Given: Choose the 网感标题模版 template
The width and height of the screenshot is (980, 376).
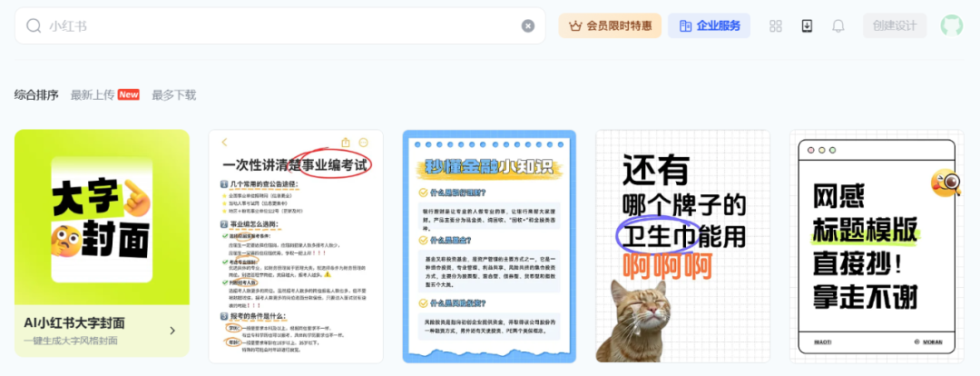Looking at the screenshot, I should 876,246.
